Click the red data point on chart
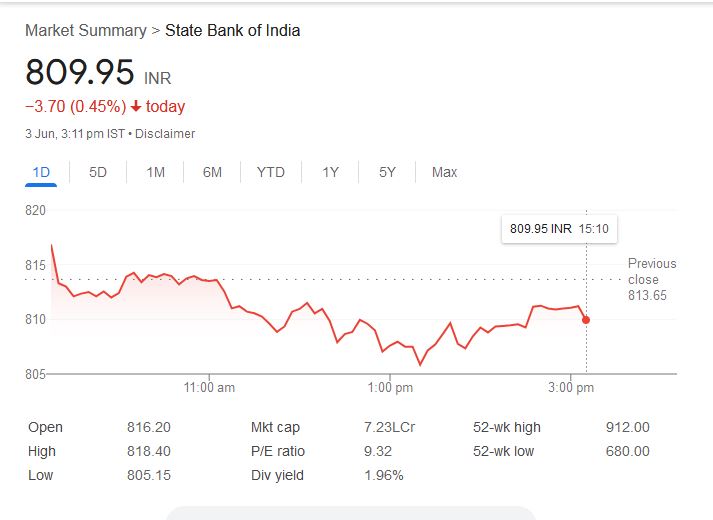 (x=586, y=320)
